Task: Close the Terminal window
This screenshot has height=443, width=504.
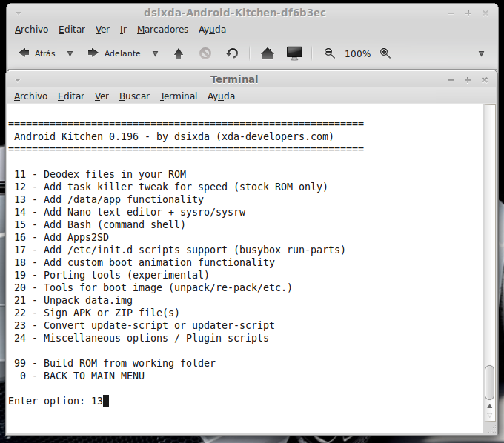Action: tap(485, 80)
